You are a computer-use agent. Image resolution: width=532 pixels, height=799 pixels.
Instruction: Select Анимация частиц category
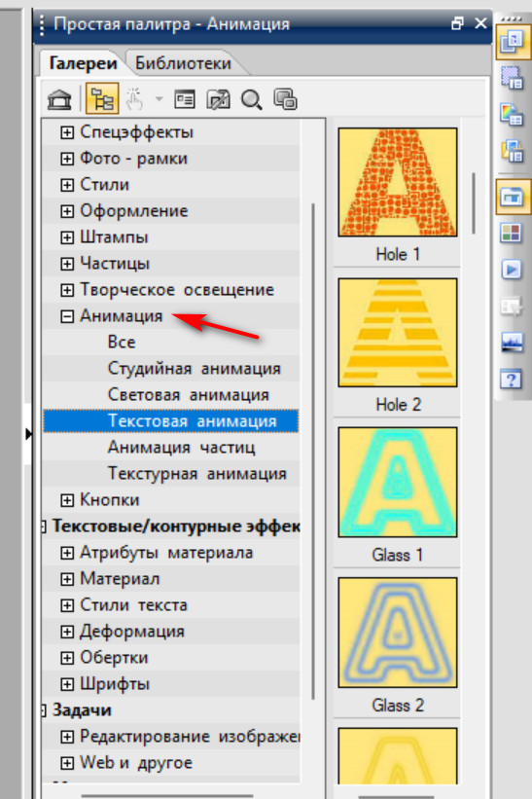pyautogui.click(x=181, y=448)
